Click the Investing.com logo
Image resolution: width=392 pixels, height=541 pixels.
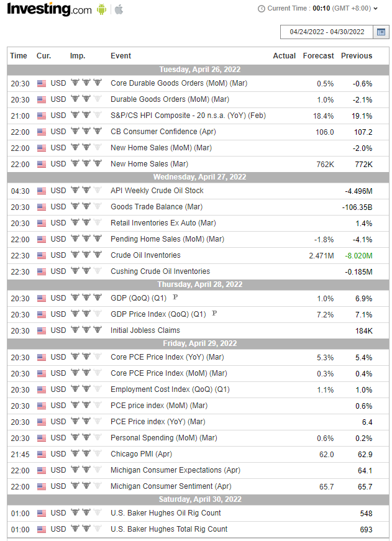click(x=49, y=9)
